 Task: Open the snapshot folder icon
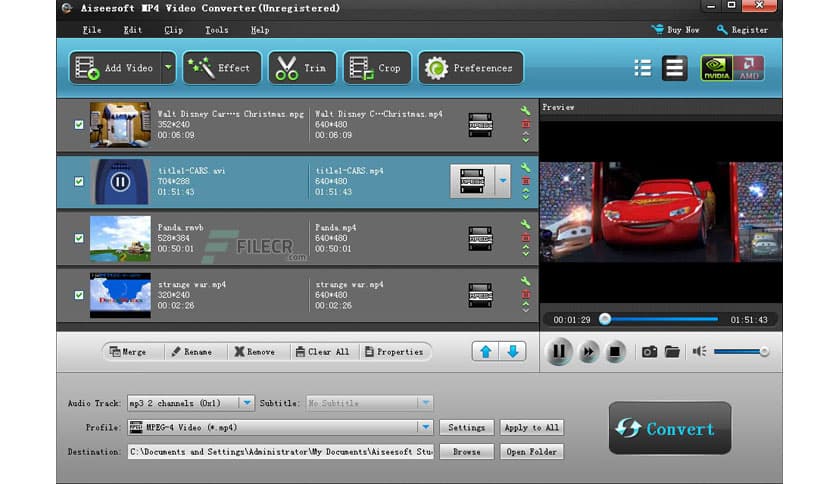pyautogui.click(x=672, y=352)
